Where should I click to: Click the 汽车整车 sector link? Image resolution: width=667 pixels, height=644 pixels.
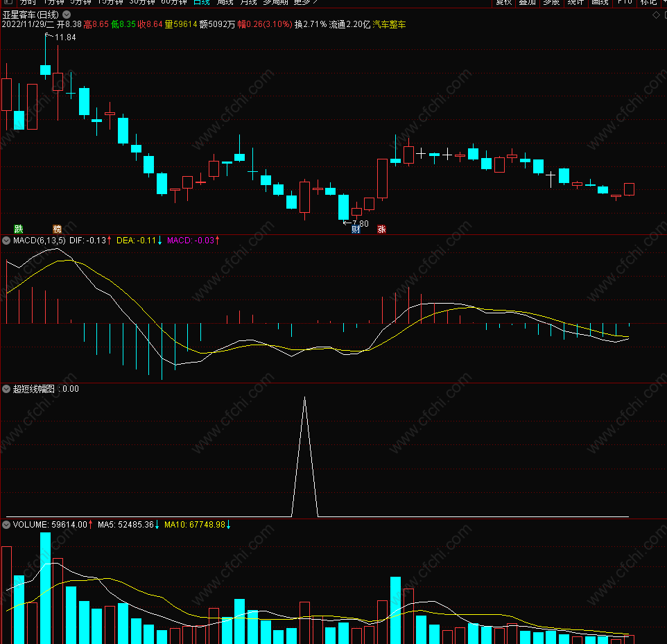(x=389, y=25)
